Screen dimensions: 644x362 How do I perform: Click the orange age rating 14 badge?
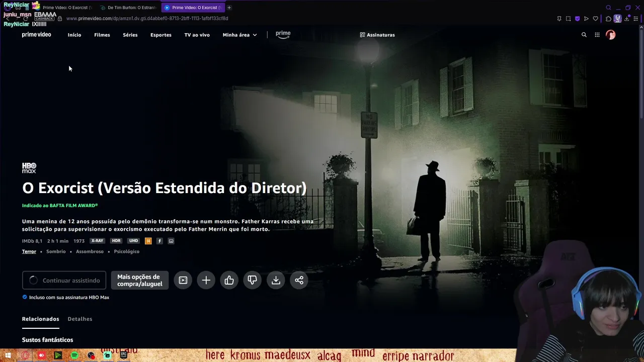(148, 241)
